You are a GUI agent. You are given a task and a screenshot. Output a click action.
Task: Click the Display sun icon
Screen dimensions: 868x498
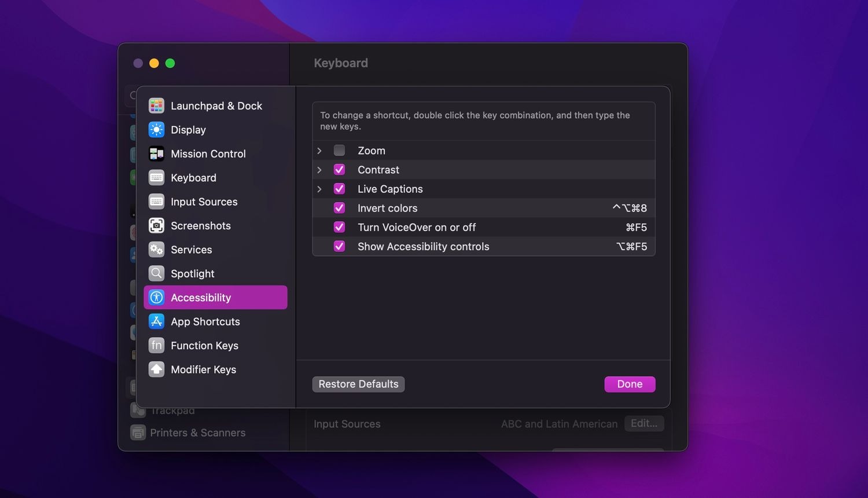[156, 130]
